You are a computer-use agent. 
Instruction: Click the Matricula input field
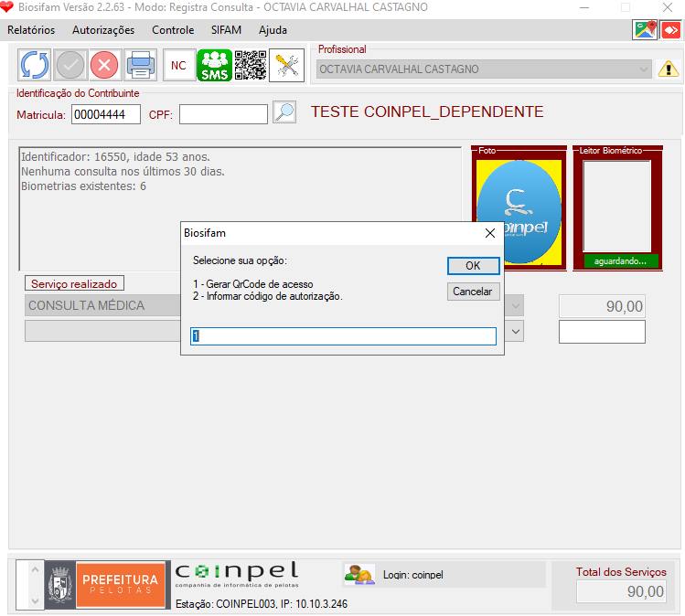tap(106, 114)
